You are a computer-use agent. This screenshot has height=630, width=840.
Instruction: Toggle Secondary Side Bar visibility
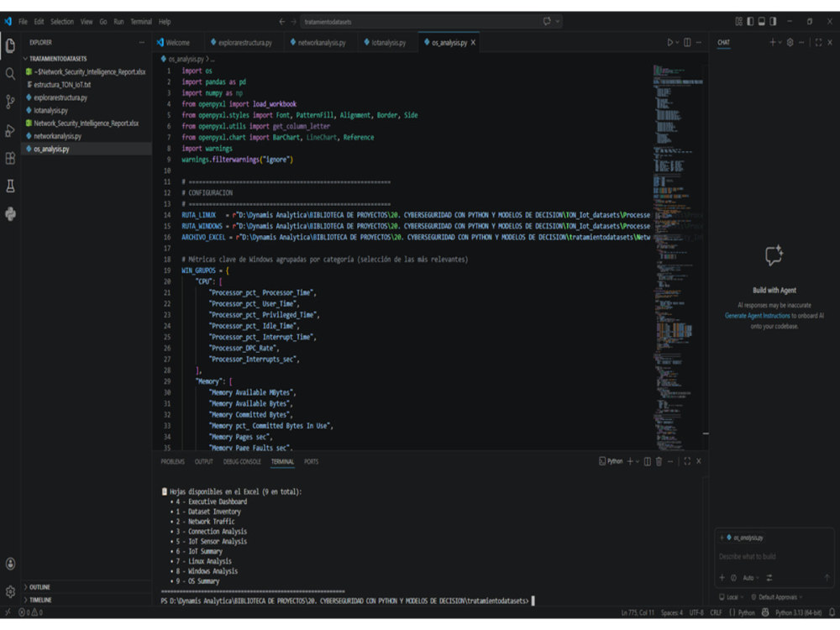pyautogui.click(x=773, y=22)
